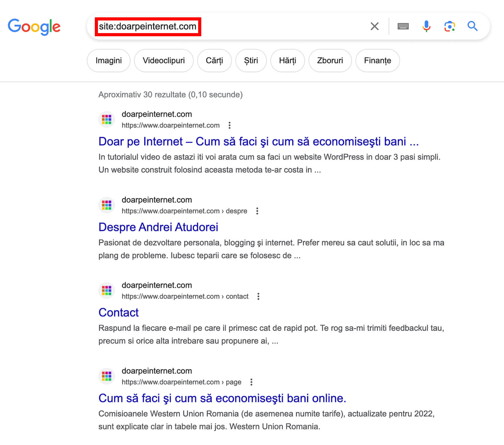Switch to the Zboruri tab
Screen dimensions: 504x445
(x=330, y=61)
